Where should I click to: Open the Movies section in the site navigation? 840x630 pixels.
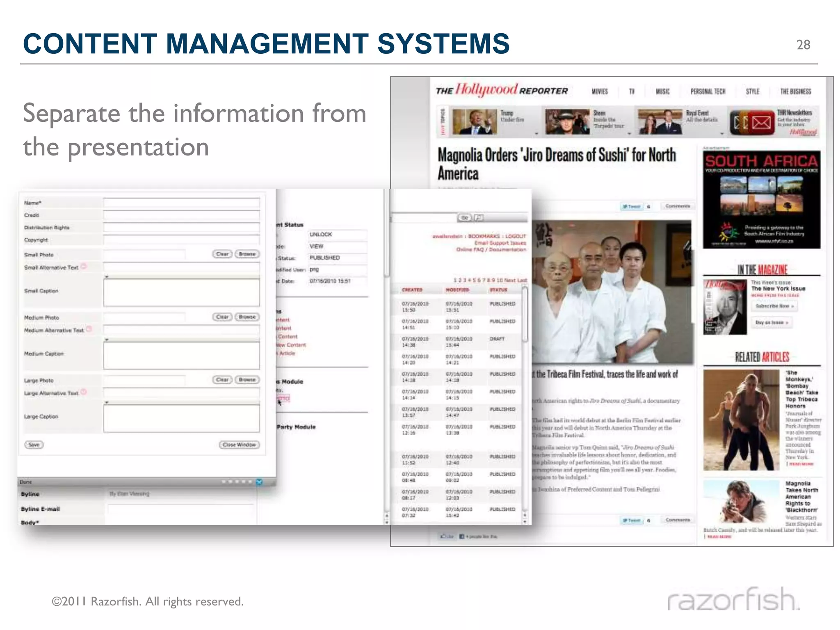[600, 91]
